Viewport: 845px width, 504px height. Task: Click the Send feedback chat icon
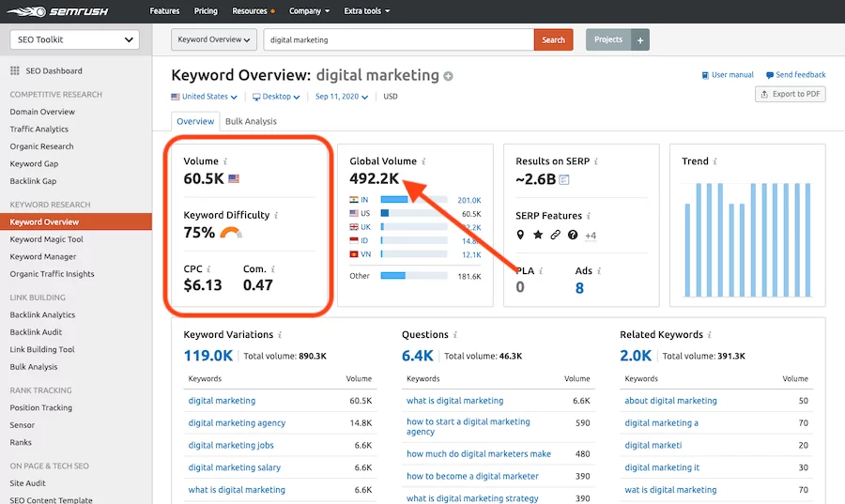point(770,75)
